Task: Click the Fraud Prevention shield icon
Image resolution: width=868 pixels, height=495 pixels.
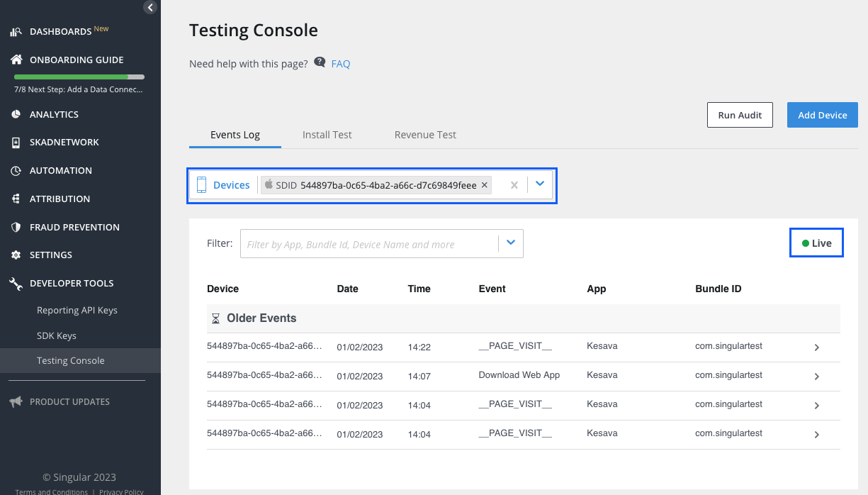Action: click(16, 227)
